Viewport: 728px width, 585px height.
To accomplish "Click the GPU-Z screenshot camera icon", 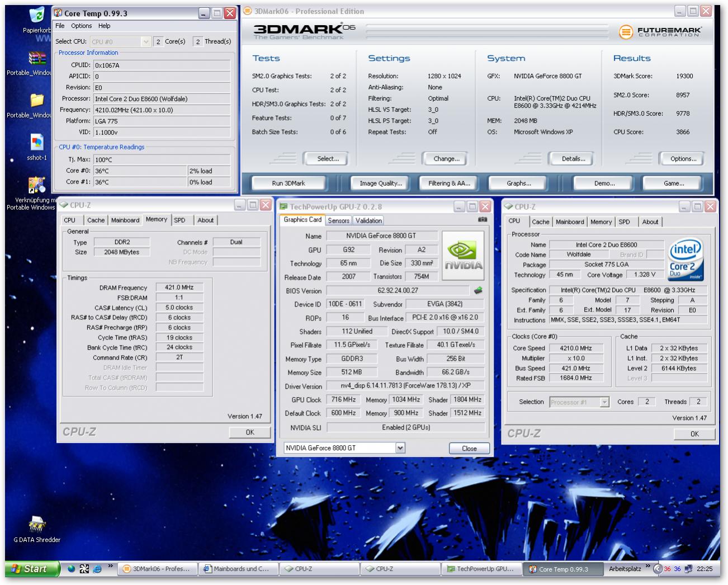I will point(482,220).
